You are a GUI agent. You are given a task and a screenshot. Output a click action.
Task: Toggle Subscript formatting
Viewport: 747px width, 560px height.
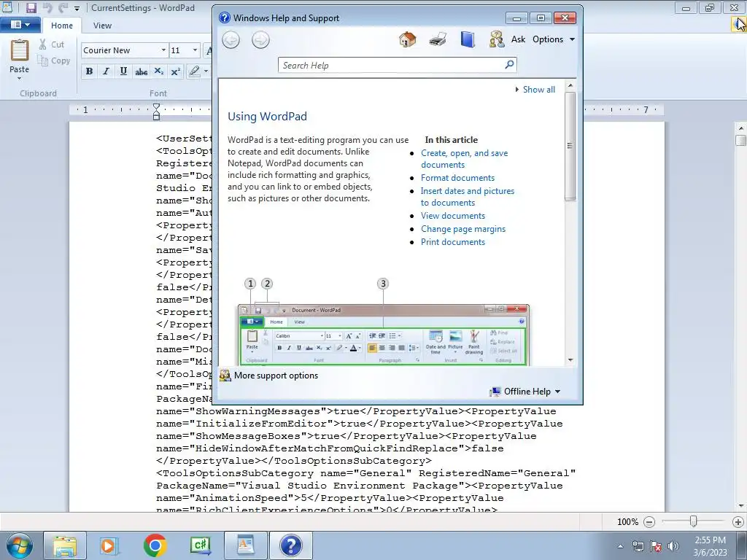[158, 71]
